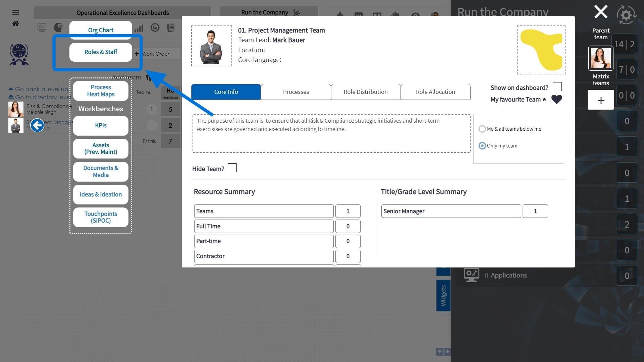Open the KPIs workbench button

[x=101, y=125]
